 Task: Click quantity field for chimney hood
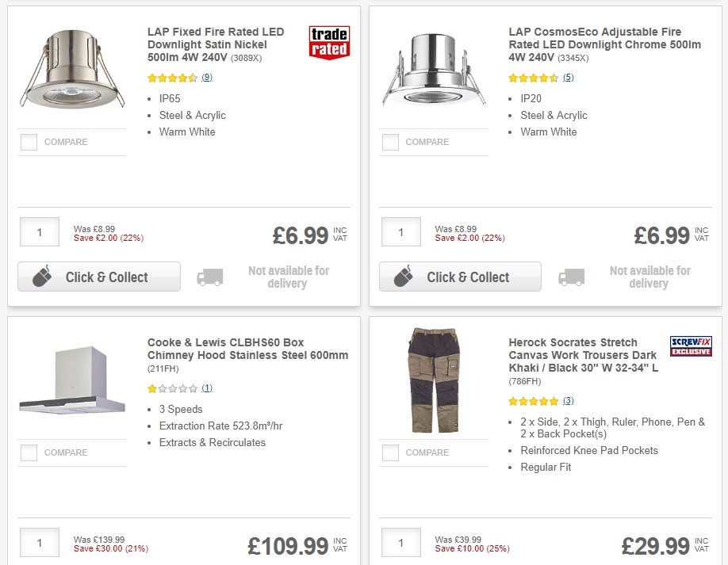[x=39, y=543]
